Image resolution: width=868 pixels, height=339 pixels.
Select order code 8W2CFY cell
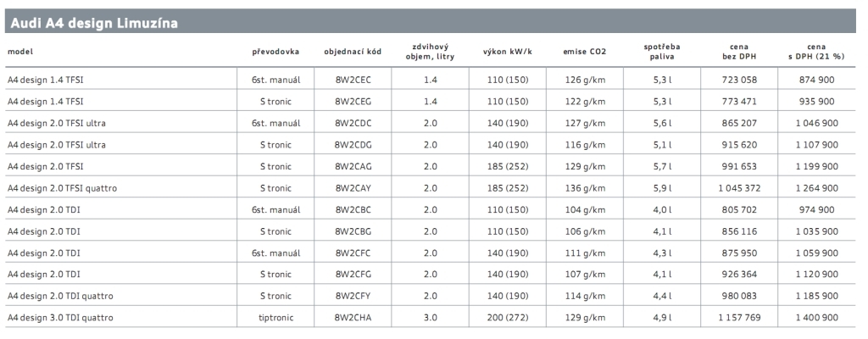pyautogui.click(x=353, y=296)
